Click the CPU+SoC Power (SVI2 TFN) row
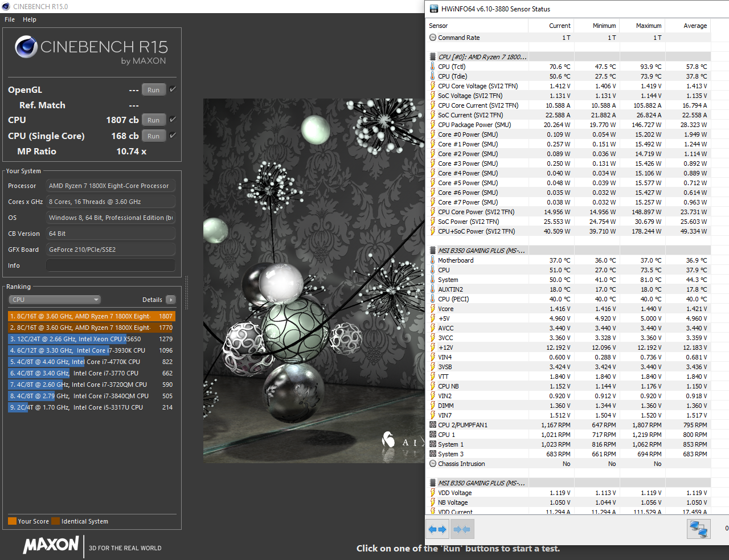Viewport: 729px width, 560px height. [569, 231]
